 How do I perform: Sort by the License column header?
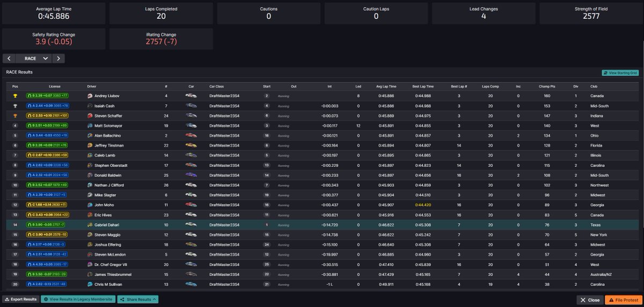(x=55, y=86)
